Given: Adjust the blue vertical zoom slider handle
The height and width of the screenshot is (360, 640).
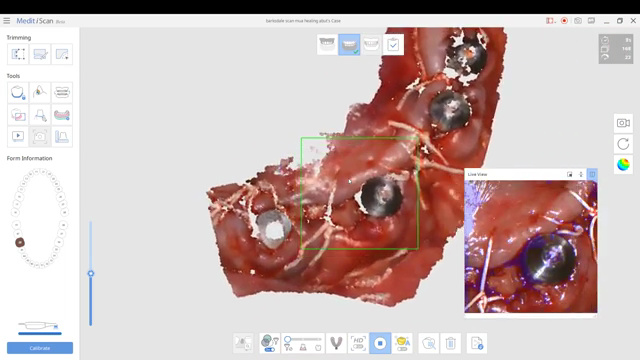Looking at the screenshot, I should pos(91,273).
